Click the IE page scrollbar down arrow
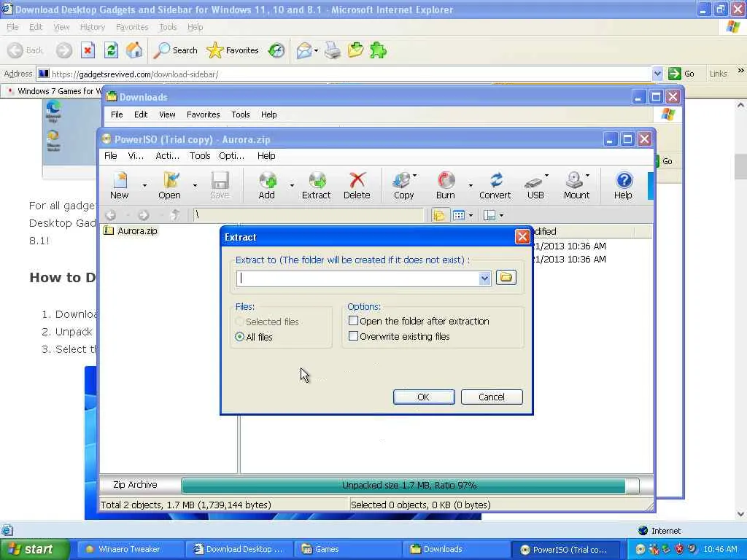 (x=740, y=514)
